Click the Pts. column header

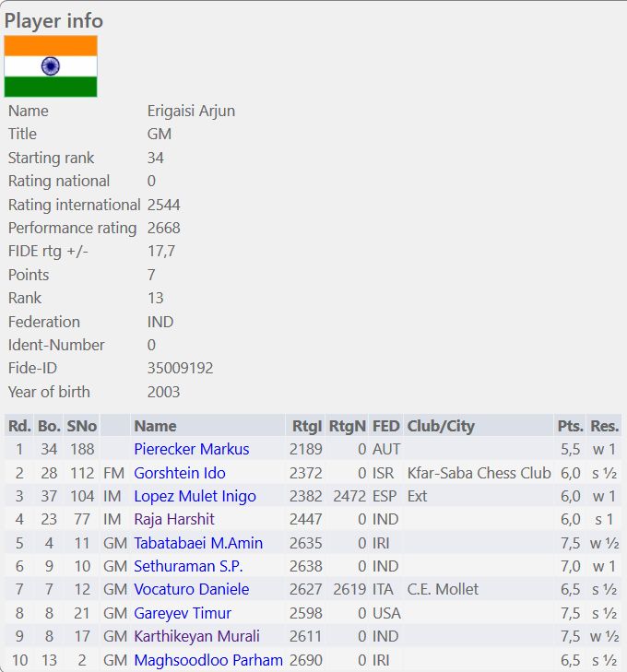[570, 426]
